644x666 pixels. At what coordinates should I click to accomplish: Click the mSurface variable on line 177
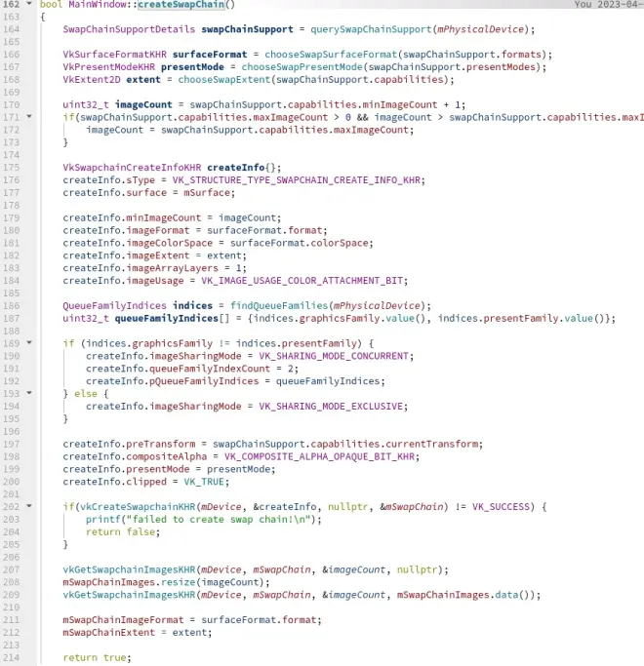coord(207,193)
